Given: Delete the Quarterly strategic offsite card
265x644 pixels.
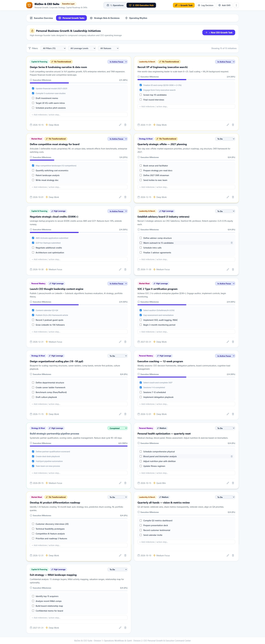Looking at the screenshot, I should 233,197.
